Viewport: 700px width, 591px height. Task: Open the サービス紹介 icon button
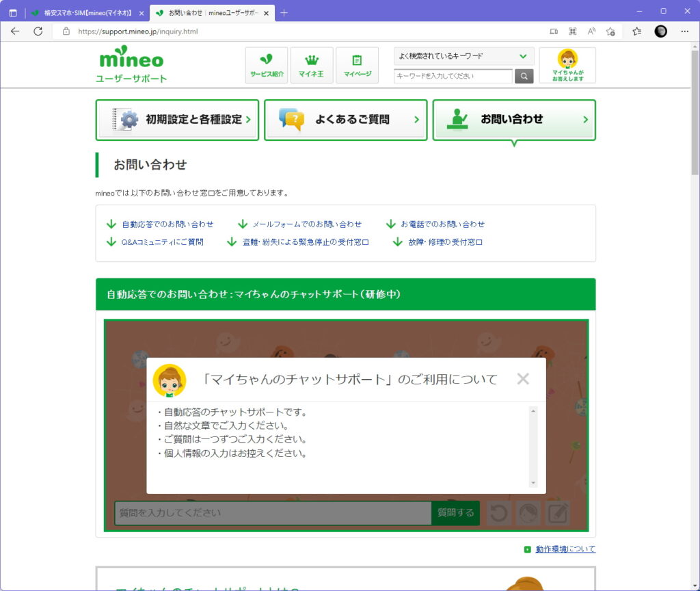[267, 65]
